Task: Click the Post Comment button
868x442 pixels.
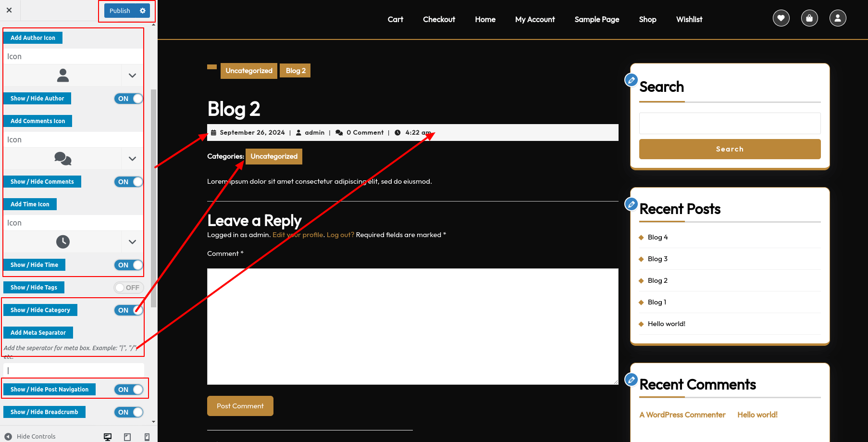Action: (240, 406)
